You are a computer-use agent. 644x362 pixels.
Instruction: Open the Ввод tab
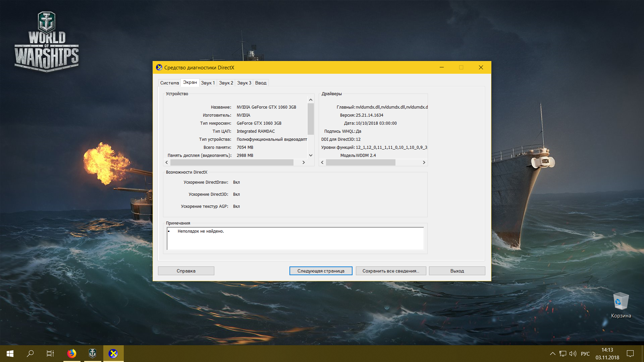coord(261,83)
